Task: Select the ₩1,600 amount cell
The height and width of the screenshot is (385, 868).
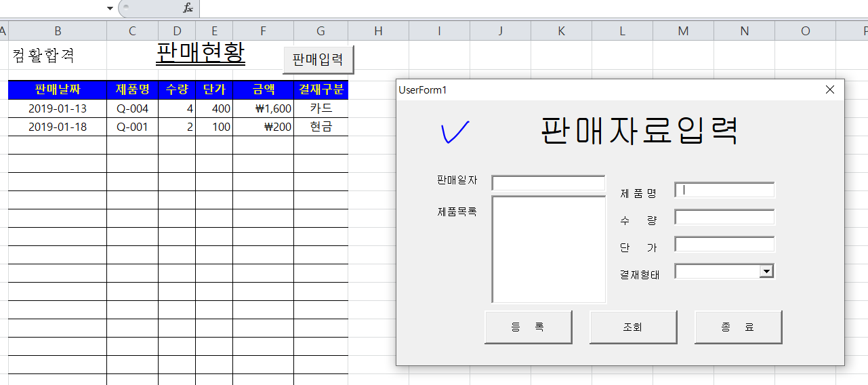Action: pyautogui.click(x=263, y=108)
